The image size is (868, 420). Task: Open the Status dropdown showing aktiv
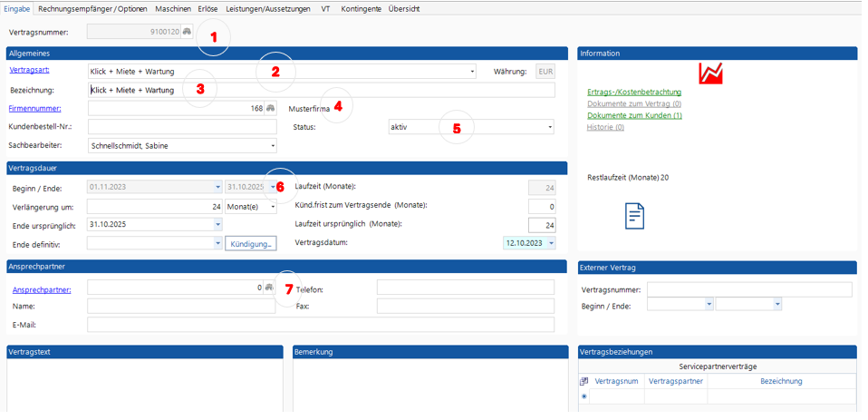549,128
